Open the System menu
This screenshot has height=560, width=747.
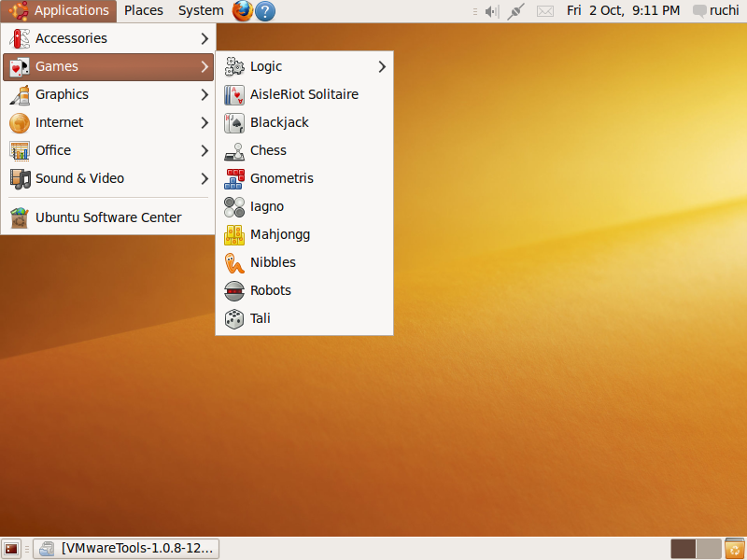[x=201, y=10]
